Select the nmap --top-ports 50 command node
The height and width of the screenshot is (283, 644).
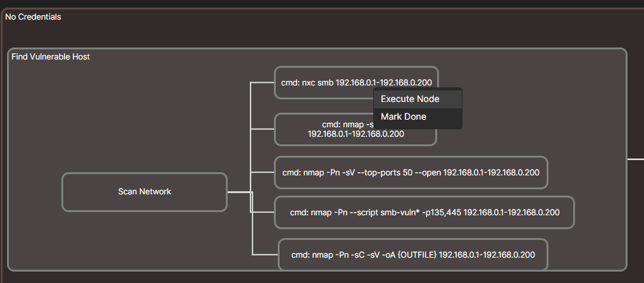411,172
